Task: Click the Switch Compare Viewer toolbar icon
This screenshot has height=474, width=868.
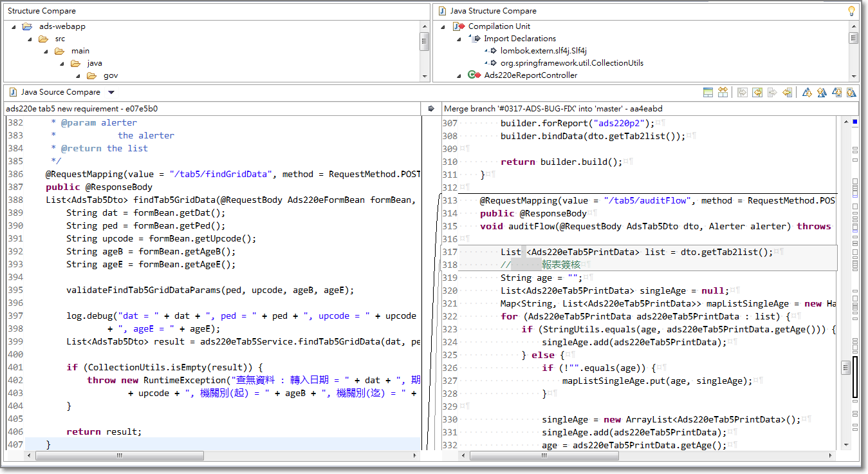Action: click(708, 92)
